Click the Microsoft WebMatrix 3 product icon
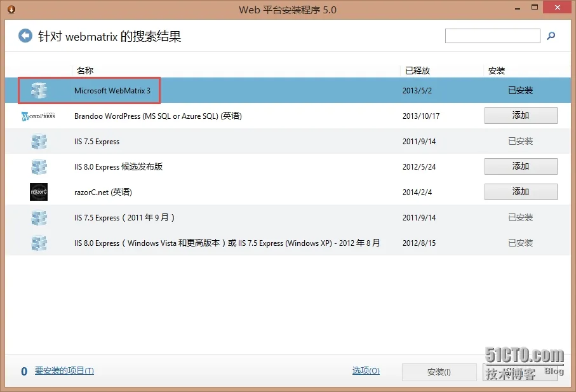Screen dimensions: 576x392 [x=39, y=90]
